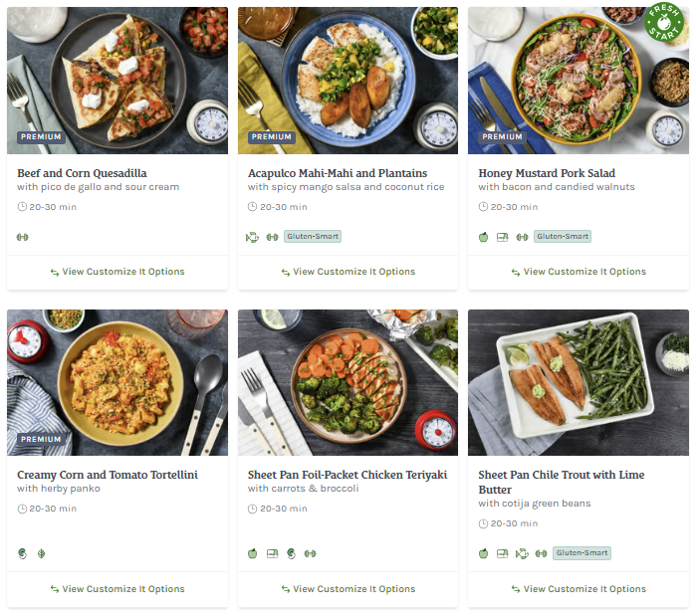The width and height of the screenshot is (696, 616).
Task: Click the apple icon under Honey Mustard Pork Salad
Action: coord(484,237)
